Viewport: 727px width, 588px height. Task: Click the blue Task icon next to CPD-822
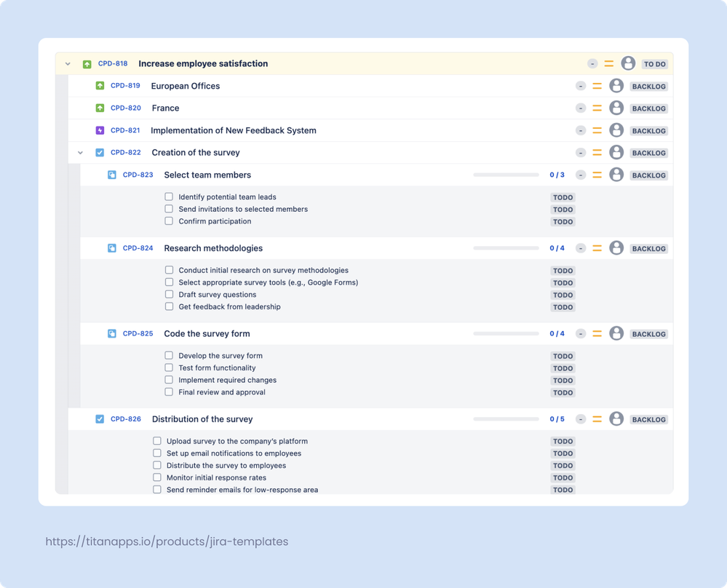click(x=99, y=152)
